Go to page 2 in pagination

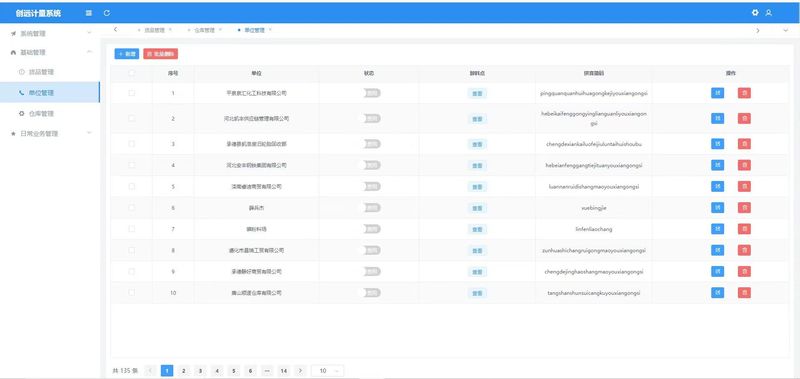(184, 371)
